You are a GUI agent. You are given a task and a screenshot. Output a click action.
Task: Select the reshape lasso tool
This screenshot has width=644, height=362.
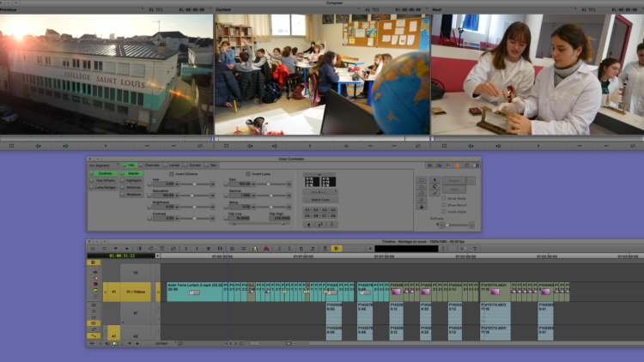[x=434, y=186]
